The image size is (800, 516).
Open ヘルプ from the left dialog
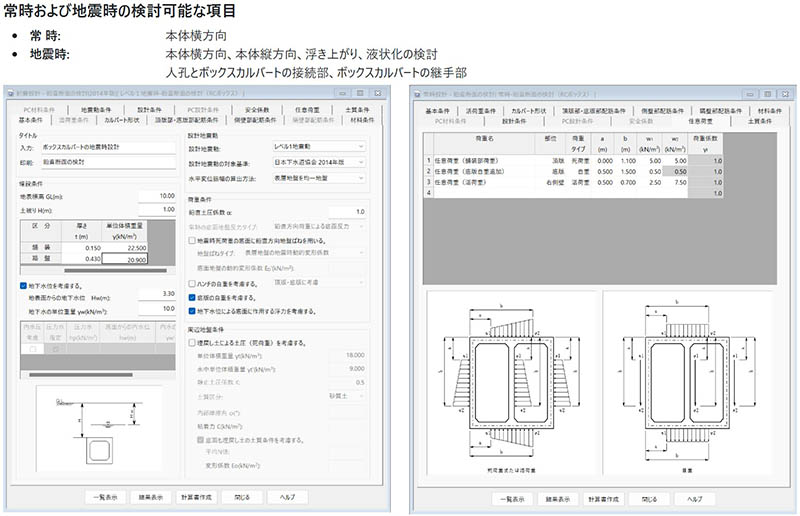pyautogui.click(x=287, y=497)
